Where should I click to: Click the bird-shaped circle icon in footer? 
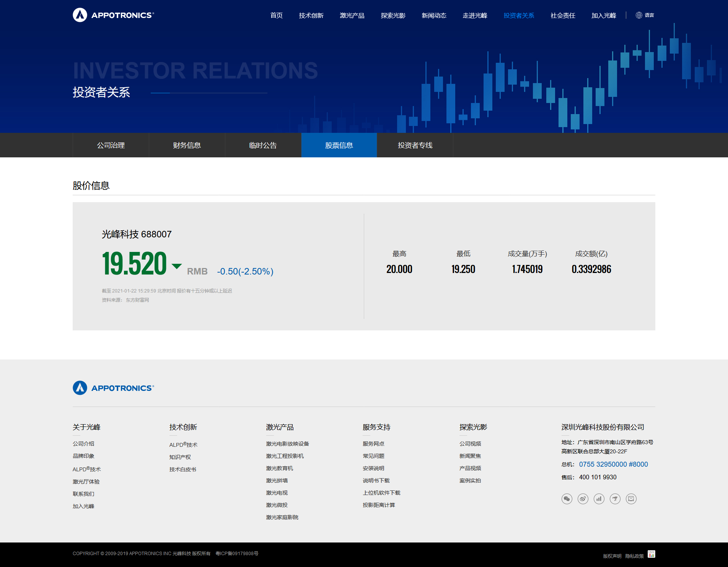615,499
